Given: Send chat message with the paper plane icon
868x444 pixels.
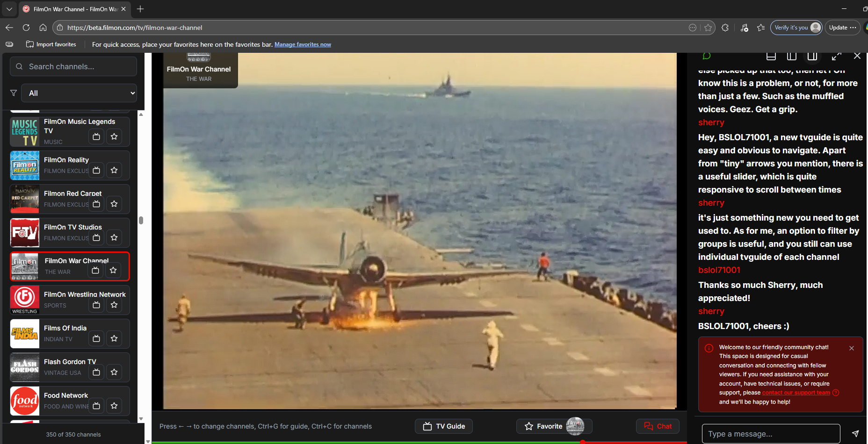Looking at the screenshot, I should coord(855,434).
